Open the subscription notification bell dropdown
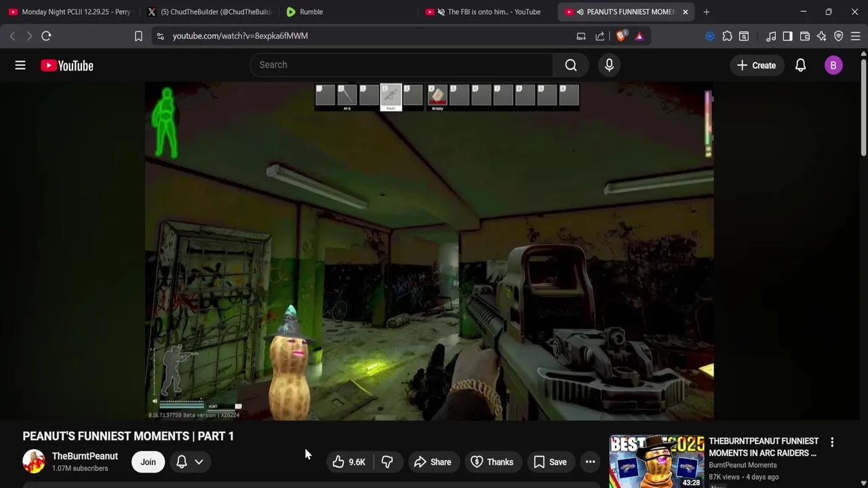This screenshot has width=868, height=488. pos(190,462)
